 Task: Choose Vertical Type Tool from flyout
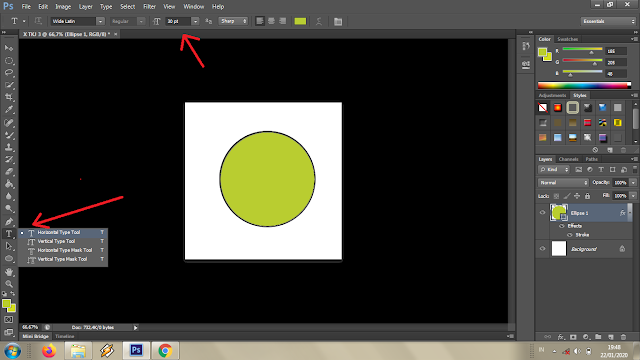64,241
